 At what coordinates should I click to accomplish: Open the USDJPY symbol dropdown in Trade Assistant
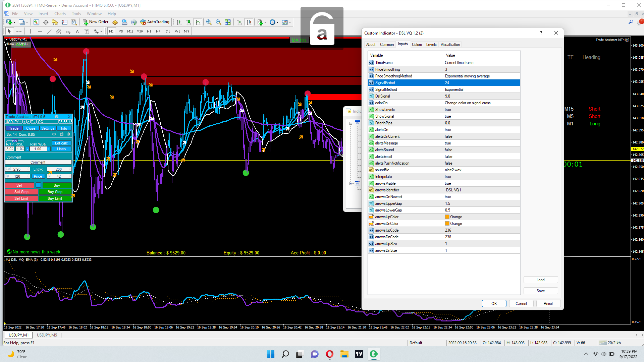click(13, 122)
